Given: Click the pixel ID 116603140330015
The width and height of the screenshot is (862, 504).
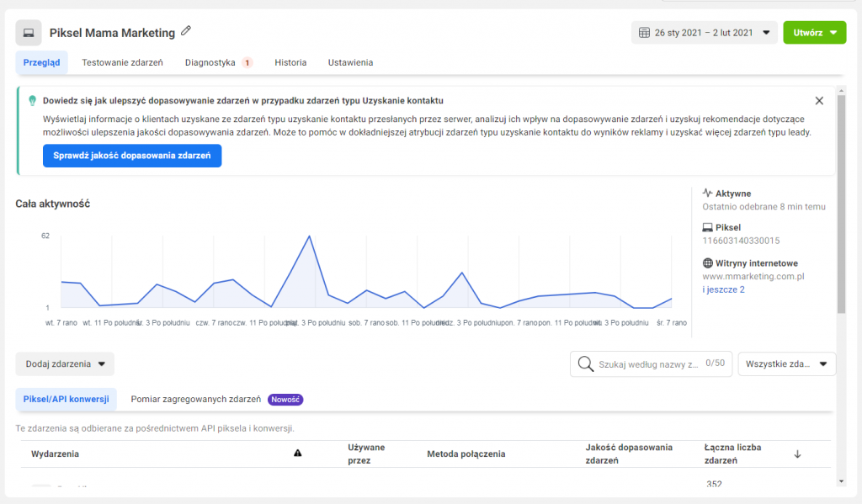Looking at the screenshot, I should pyautogui.click(x=741, y=241).
